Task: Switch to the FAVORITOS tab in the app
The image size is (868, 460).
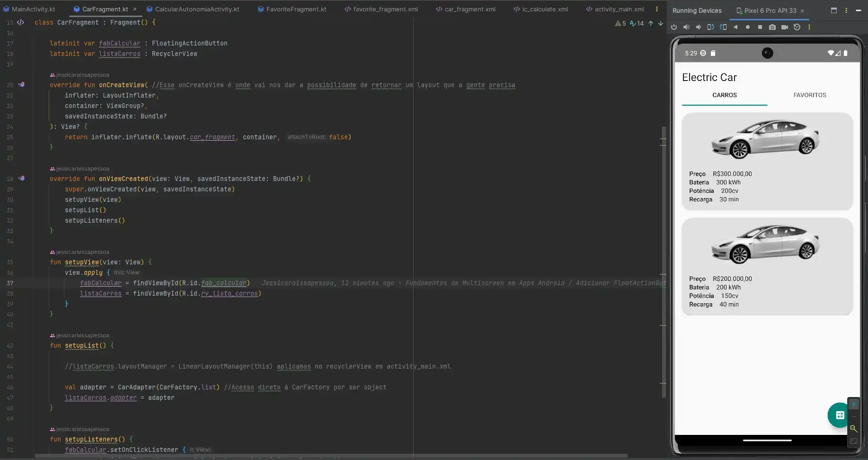Action: pyautogui.click(x=810, y=95)
